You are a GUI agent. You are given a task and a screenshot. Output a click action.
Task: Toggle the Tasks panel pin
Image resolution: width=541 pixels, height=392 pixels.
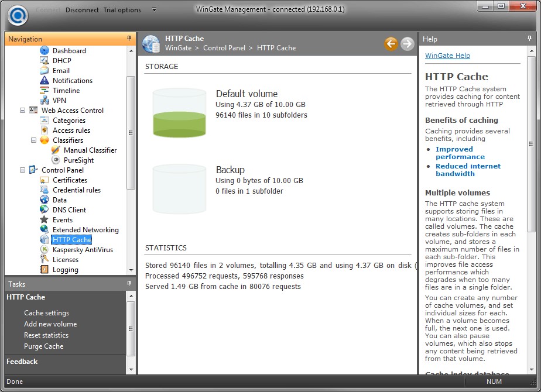pyautogui.click(x=129, y=284)
